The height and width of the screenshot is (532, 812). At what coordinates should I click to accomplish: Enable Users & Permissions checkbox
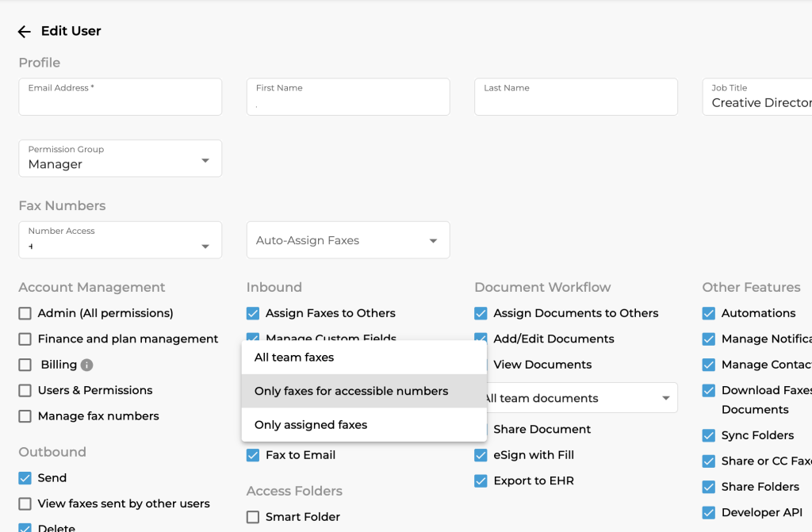pyautogui.click(x=25, y=390)
